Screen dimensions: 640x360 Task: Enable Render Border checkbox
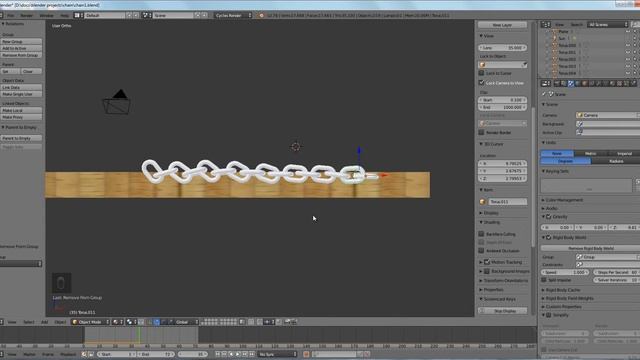tap(482, 132)
